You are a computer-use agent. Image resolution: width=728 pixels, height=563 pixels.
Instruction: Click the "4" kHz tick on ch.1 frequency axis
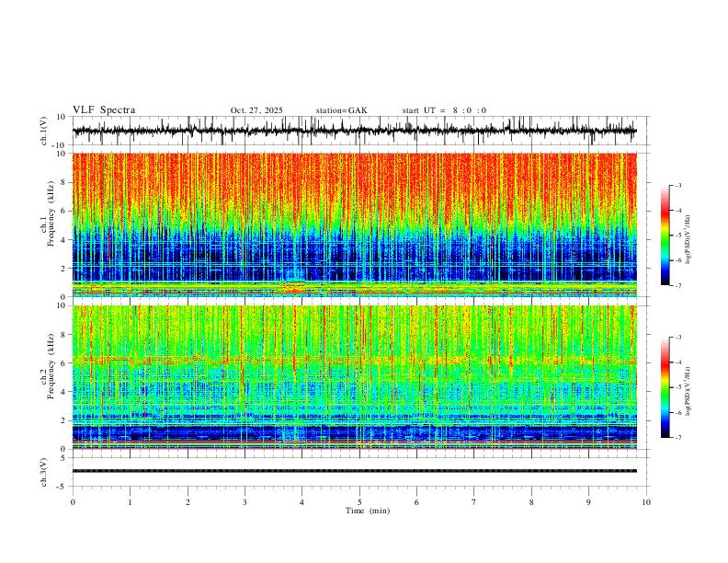click(64, 240)
